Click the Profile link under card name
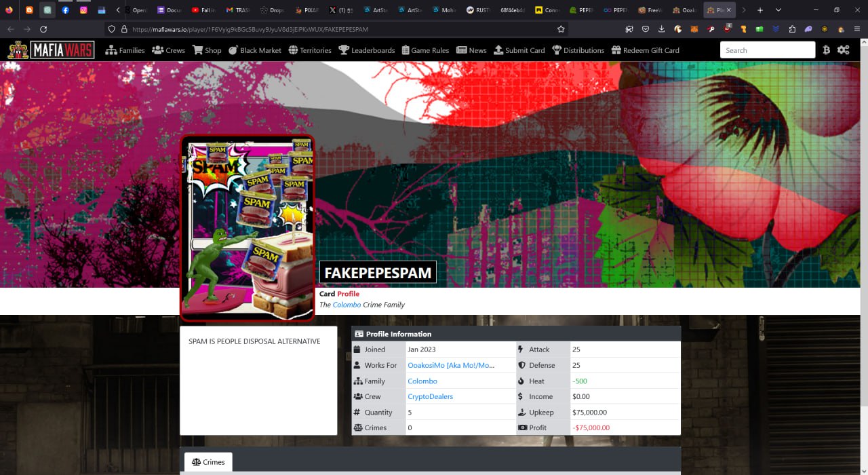This screenshot has height=475, width=868. [348, 294]
